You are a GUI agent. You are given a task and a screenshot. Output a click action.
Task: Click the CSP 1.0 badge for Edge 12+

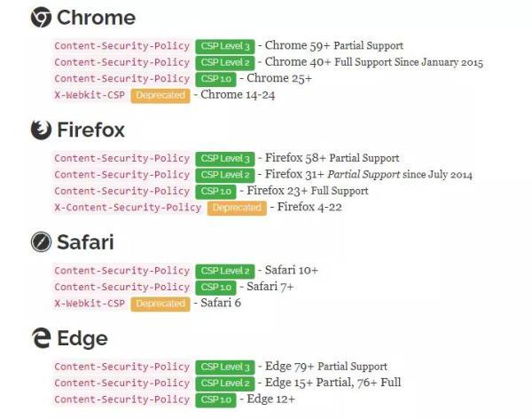[217, 399]
